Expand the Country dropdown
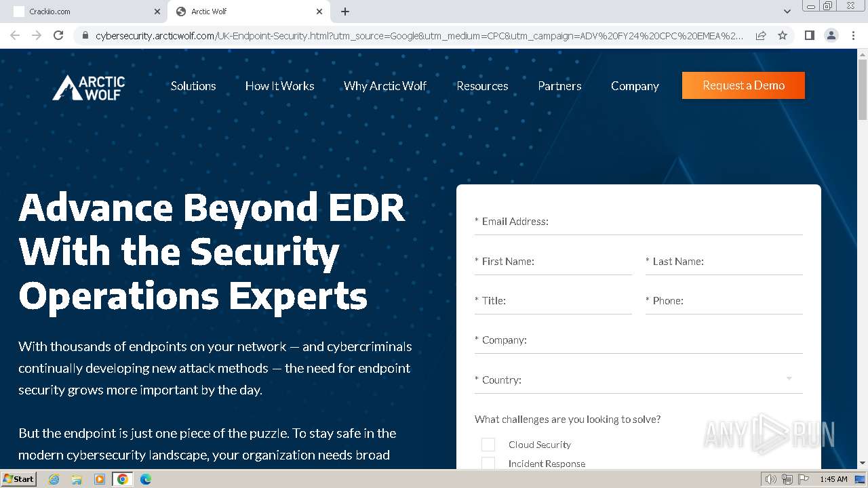This screenshot has width=868, height=488. 638,380
